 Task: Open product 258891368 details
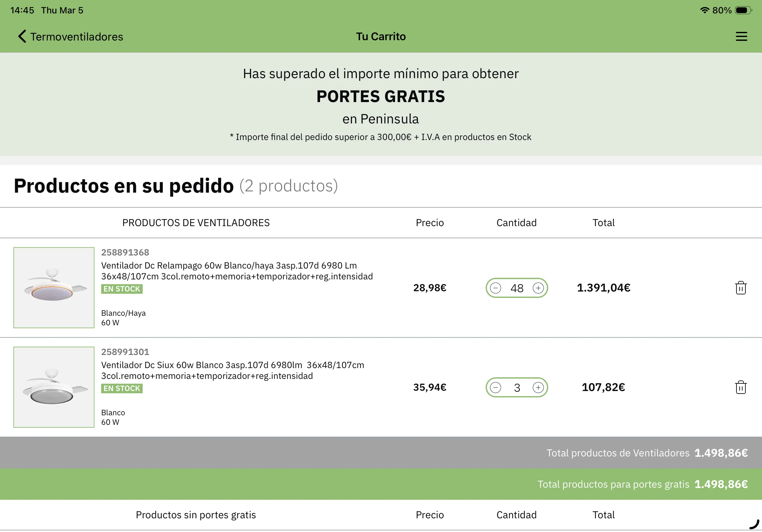(x=125, y=252)
